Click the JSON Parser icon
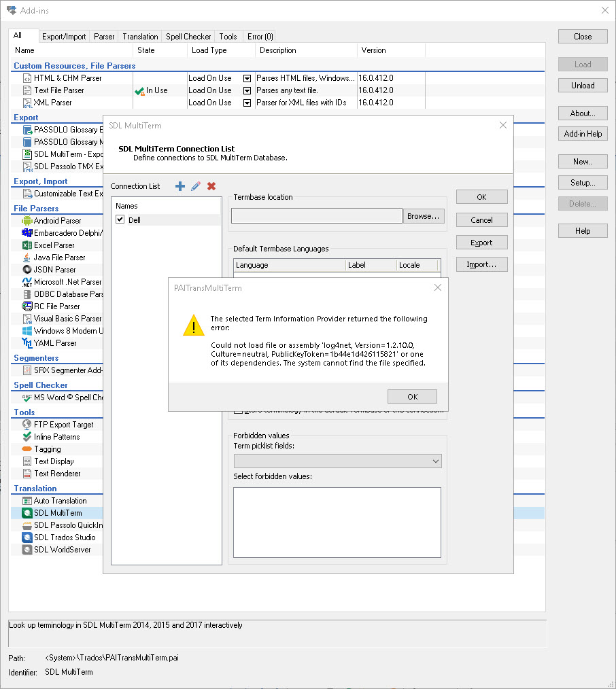The image size is (616, 689). pyautogui.click(x=27, y=270)
